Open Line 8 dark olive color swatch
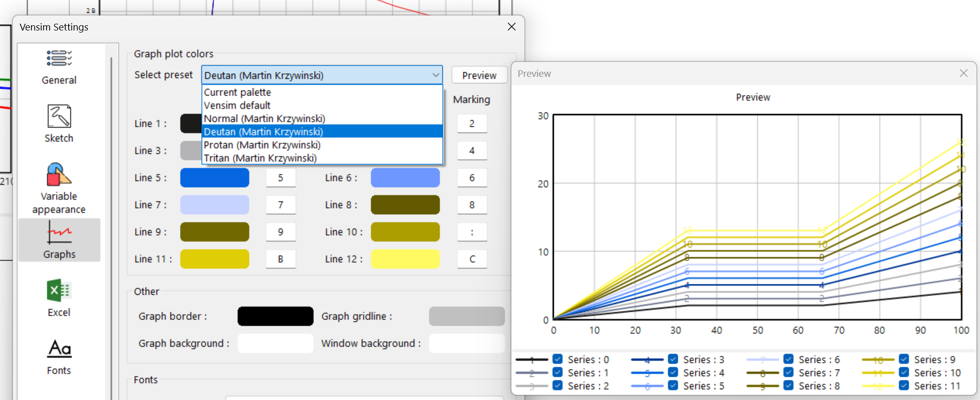Image resolution: width=980 pixels, height=400 pixels. point(405,205)
